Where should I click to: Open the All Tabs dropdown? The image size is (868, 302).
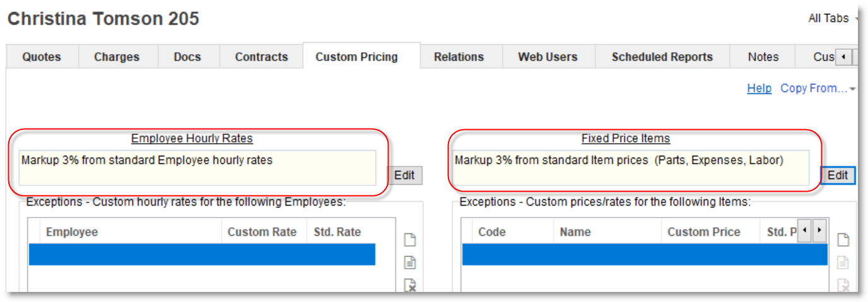[831, 19]
